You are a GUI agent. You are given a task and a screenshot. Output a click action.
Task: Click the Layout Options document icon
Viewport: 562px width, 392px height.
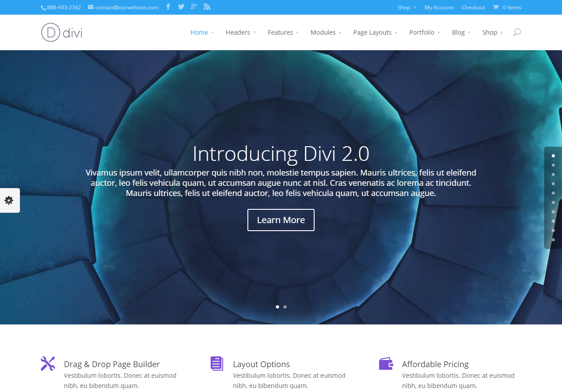[217, 364]
